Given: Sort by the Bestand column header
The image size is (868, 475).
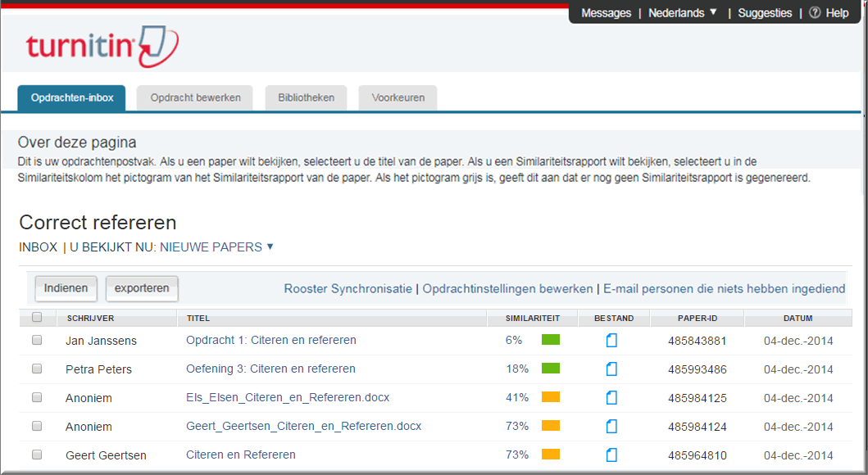Looking at the screenshot, I should pyautogui.click(x=614, y=319).
